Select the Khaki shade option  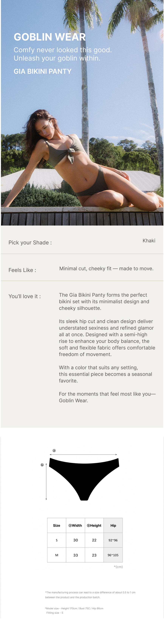tap(149, 240)
